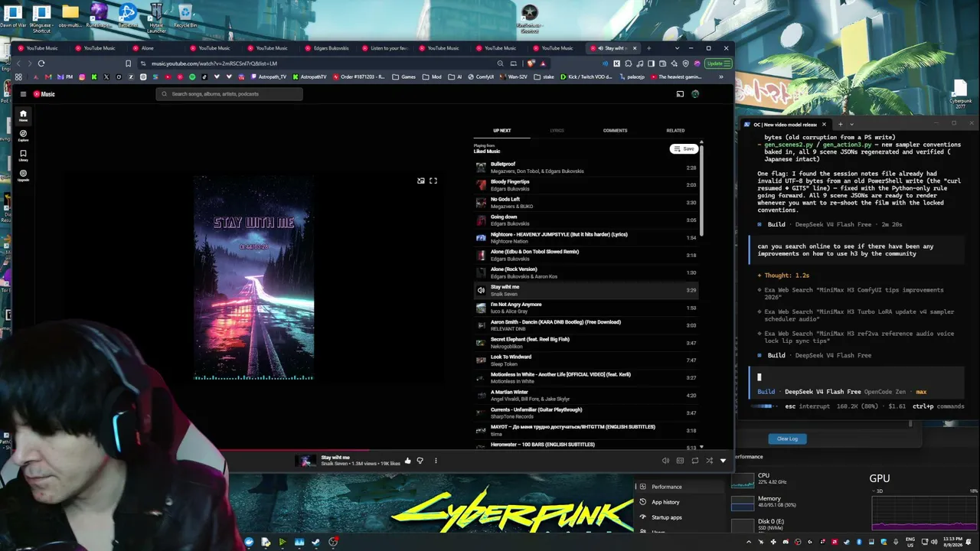Open a new tab in the OpenCode terminal
This screenshot has height=551, width=980.
[840, 124]
